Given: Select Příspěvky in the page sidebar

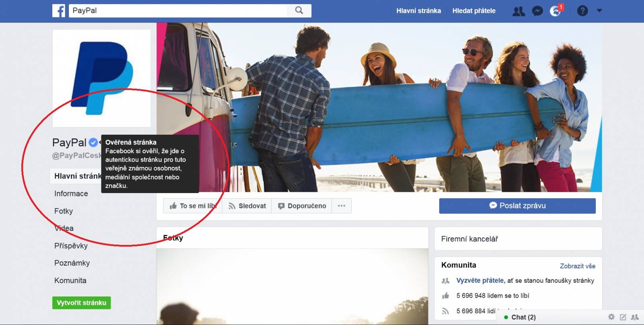Looking at the screenshot, I should tap(71, 246).
